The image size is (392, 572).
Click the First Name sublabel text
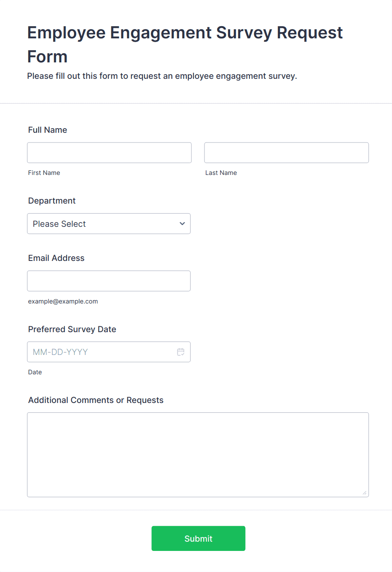(44, 173)
